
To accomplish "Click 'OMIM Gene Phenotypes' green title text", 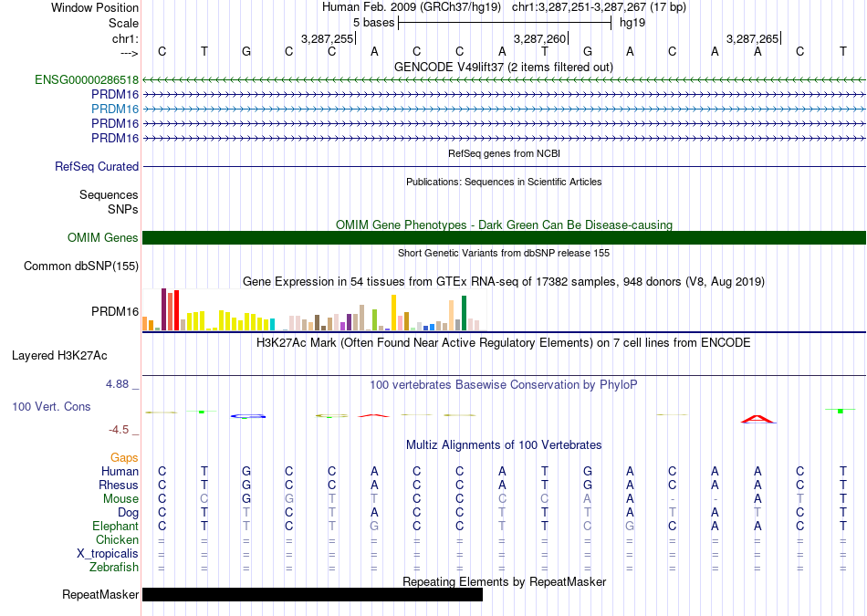I will tap(505, 225).
